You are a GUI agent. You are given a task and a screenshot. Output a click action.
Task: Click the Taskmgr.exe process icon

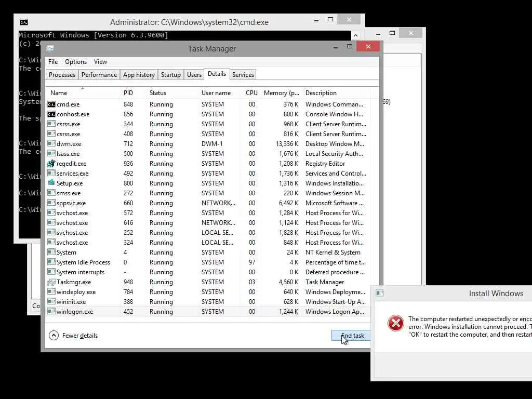point(51,282)
